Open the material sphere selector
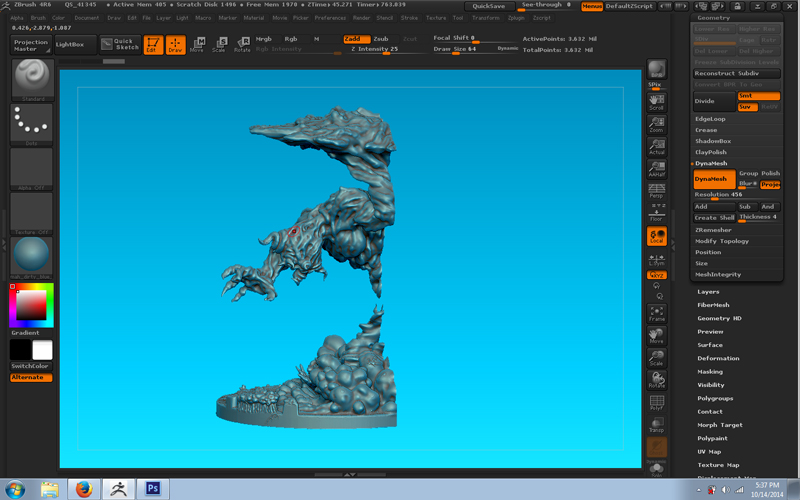Viewport: 800px width, 500px height. (x=32, y=258)
